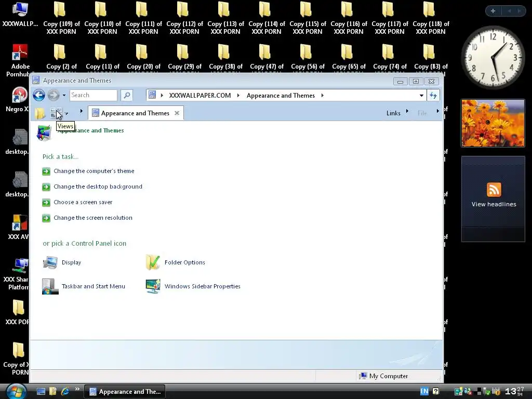Open the Links toolbar menu
Viewport: 532px width, 399px height.
pos(393,113)
